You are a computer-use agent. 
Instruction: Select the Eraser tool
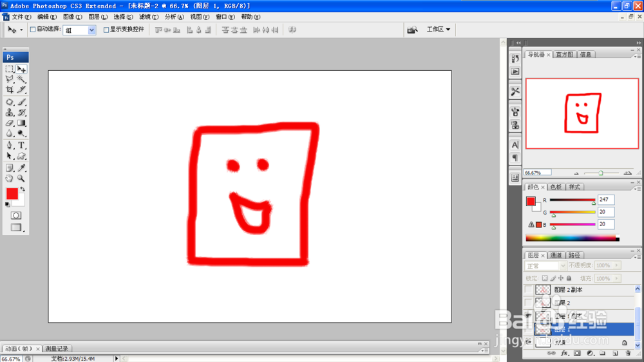click(x=10, y=123)
